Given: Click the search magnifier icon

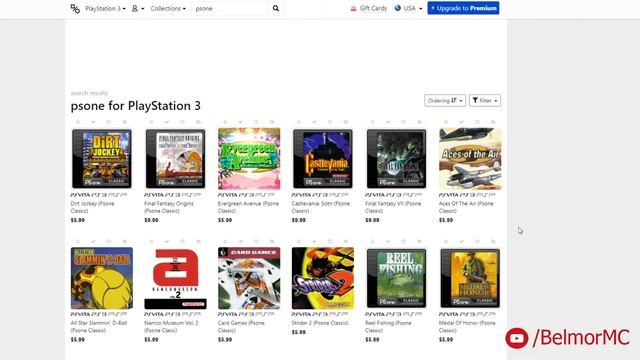Looking at the screenshot, I should coord(276,8).
